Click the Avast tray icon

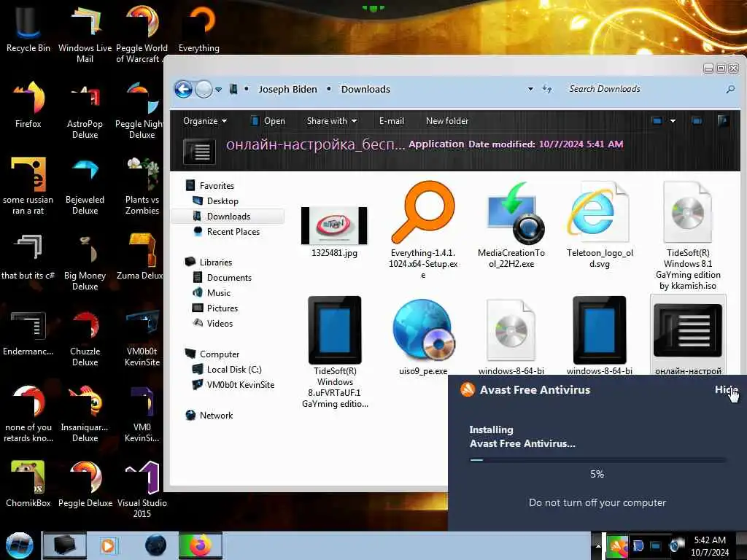coord(617,545)
